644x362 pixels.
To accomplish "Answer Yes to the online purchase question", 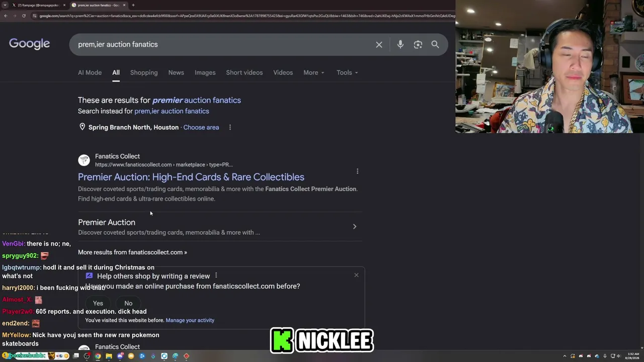I will [x=98, y=303].
